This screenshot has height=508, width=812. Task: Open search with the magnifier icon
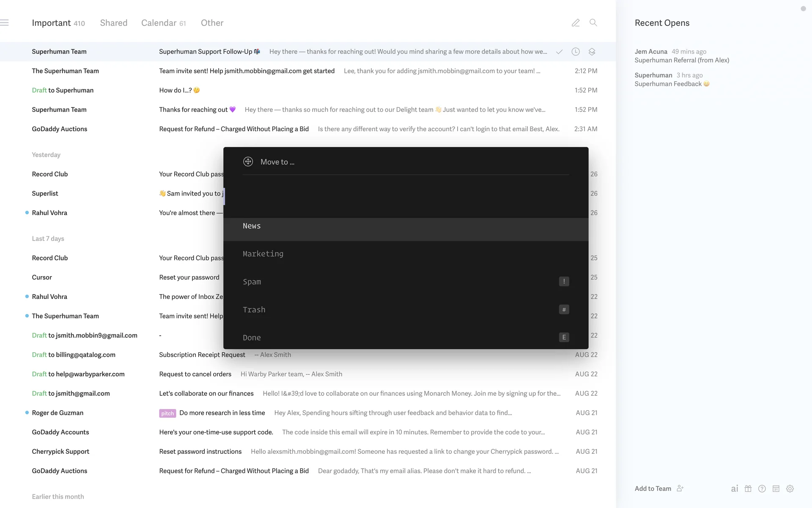tap(593, 23)
